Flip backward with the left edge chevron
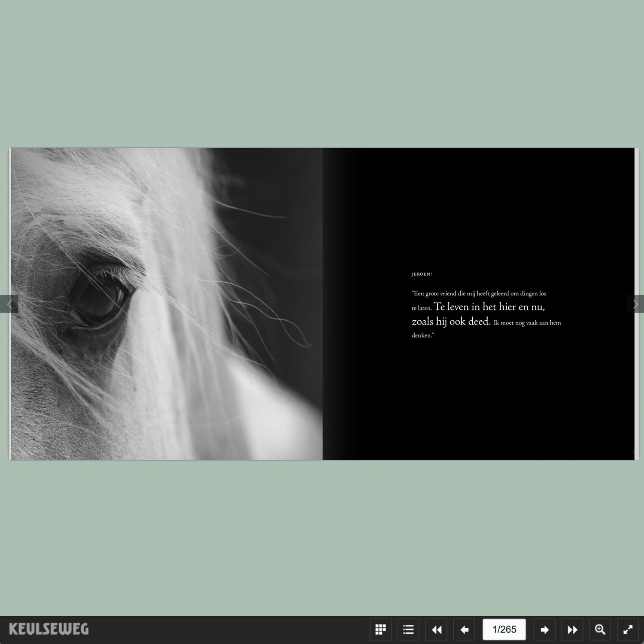This screenshot has width=644, height=644. [9, 304]
